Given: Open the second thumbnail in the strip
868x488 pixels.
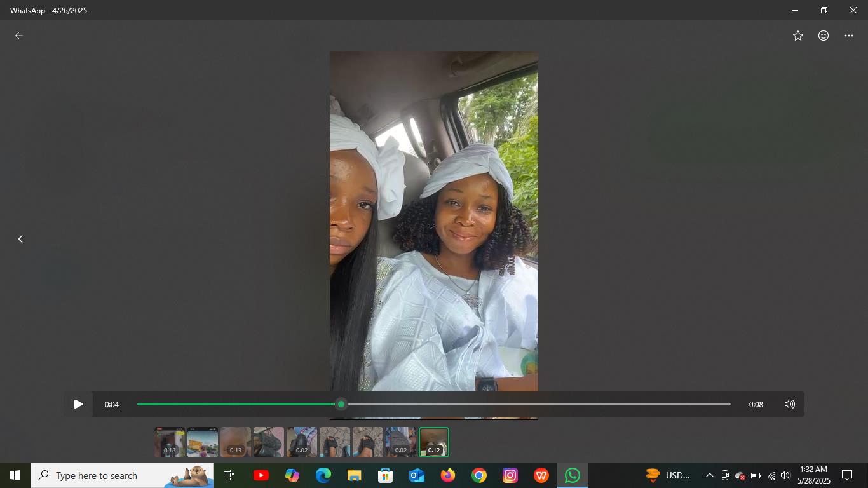Looking at the screenshot, I should click(x=203, y=442).
